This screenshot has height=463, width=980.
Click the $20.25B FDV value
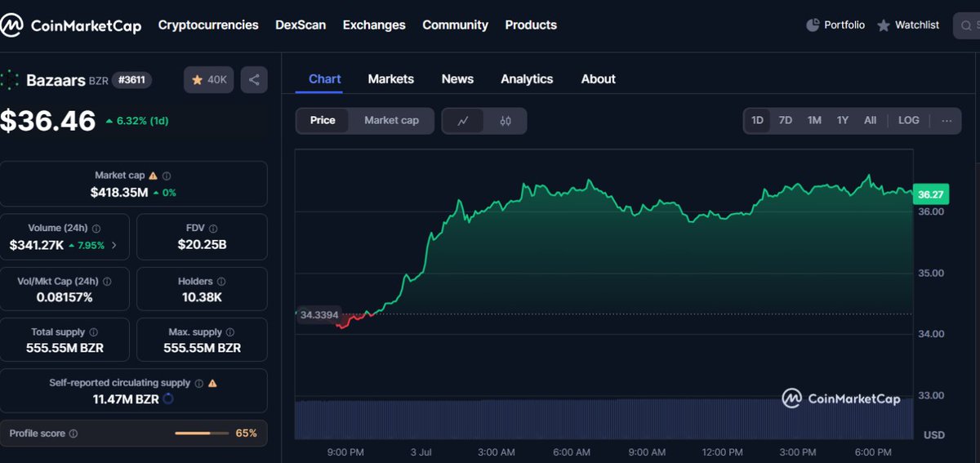(x=202, y=245)
